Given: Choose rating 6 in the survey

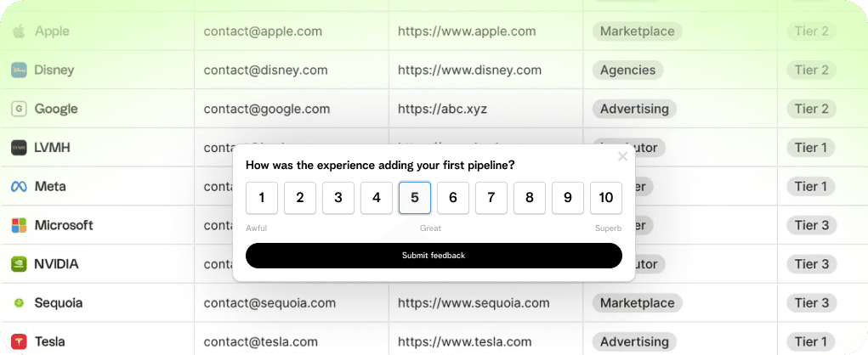Looking at the screenshot, I should pyautogui.click(x=453, y=198).
